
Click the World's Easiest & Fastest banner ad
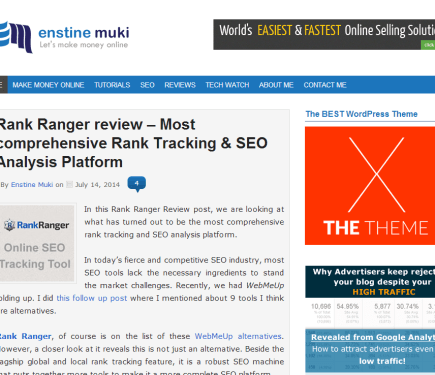[324, 35]
